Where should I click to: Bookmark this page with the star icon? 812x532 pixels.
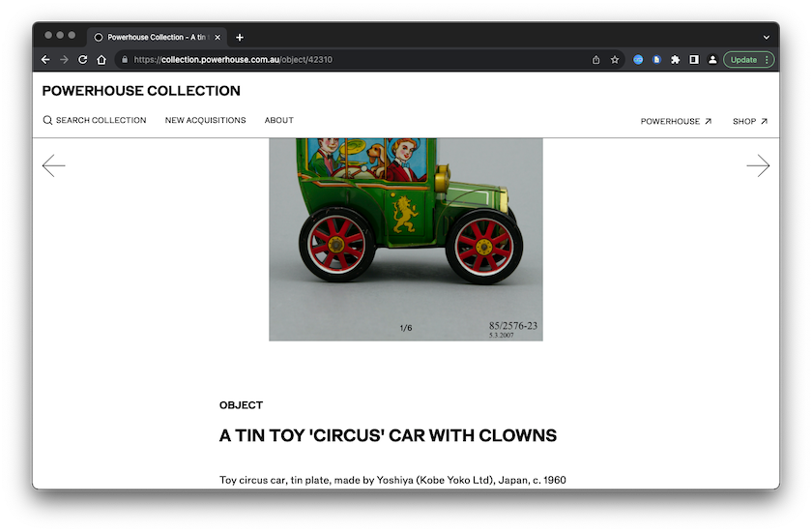click(615, 59)
